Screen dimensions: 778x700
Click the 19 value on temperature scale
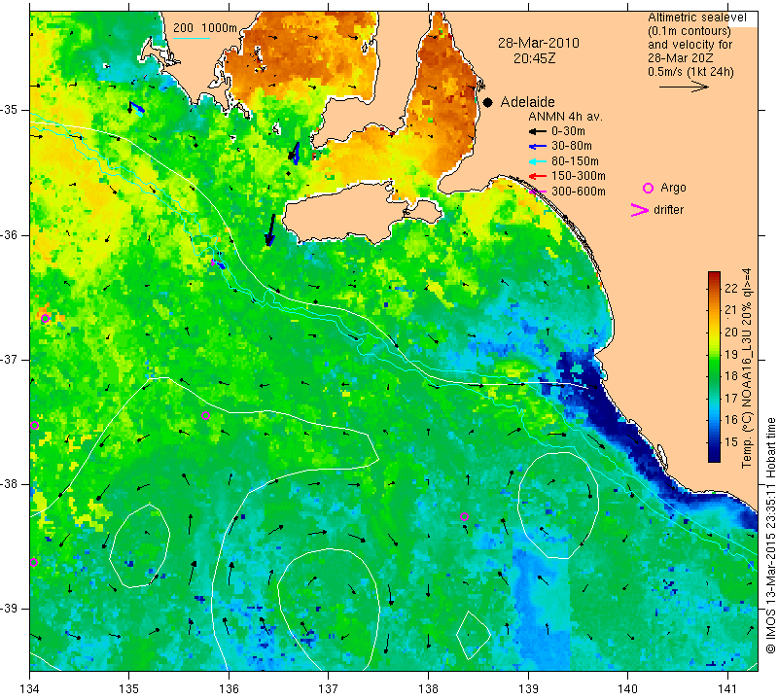click(731, 354)
